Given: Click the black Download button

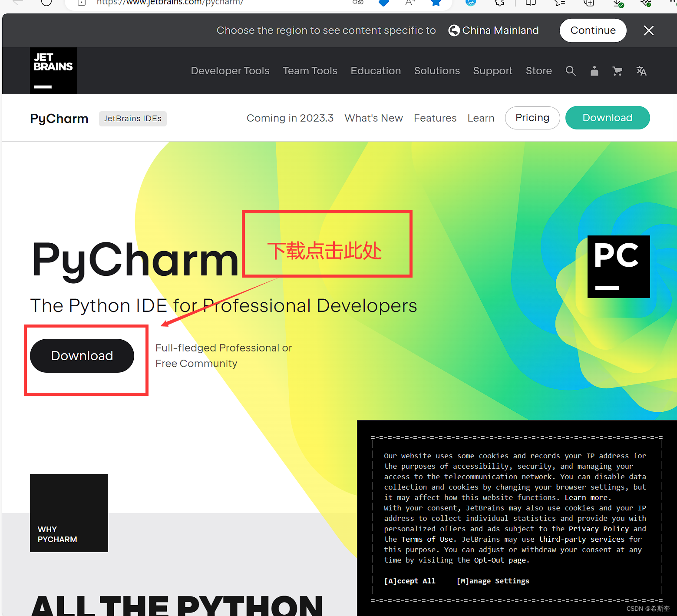Looking at the screenshot, I should [82, 356].
